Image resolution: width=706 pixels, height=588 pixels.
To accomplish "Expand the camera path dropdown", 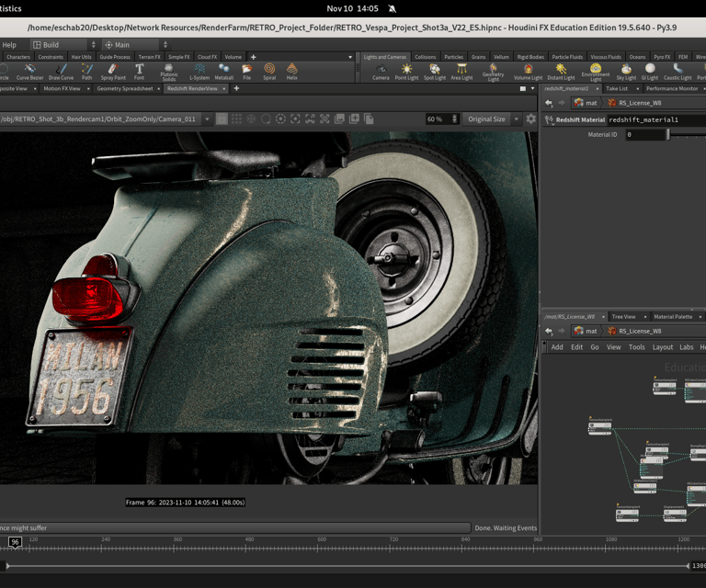I will 207,119.
